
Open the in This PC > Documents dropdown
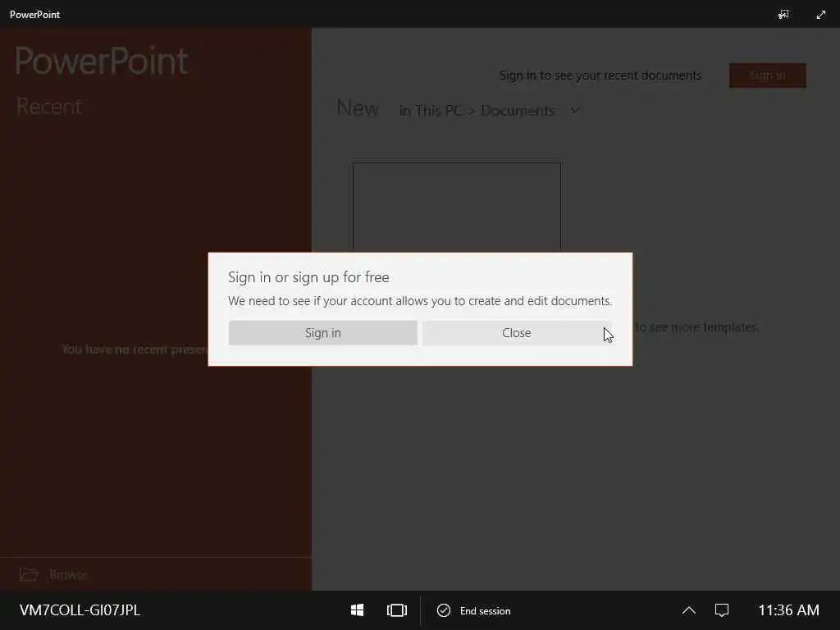tap(489, 111)
